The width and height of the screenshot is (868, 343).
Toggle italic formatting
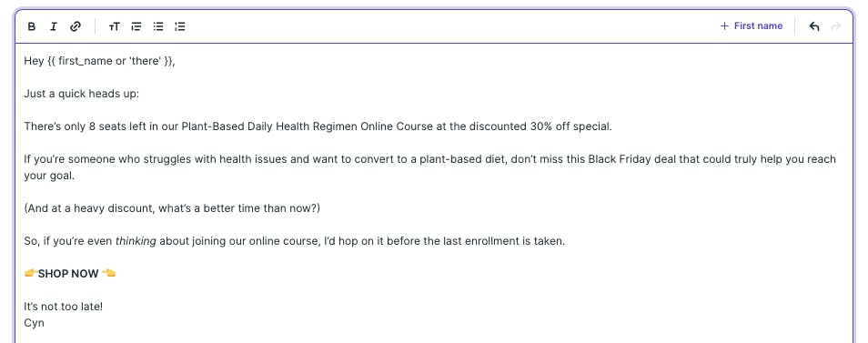[x=53, y=26]
